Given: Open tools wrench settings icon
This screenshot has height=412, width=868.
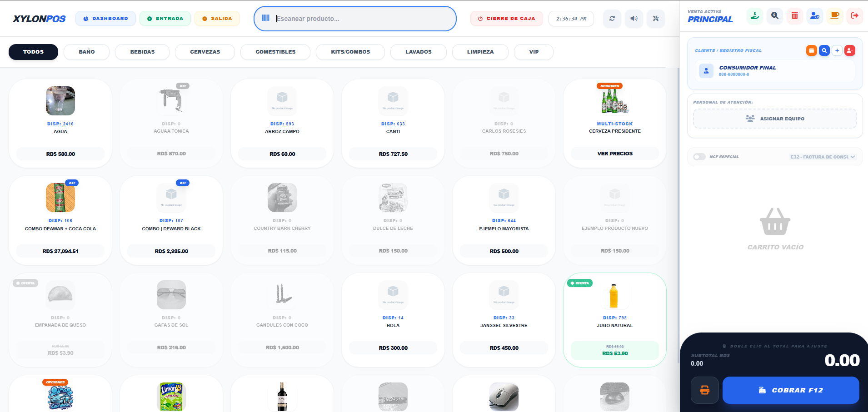Looking at the screenshot, I should (656, 19).
